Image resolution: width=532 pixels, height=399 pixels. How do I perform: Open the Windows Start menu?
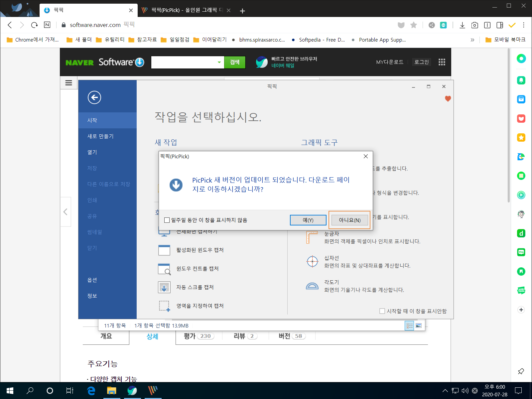pos(10,391)
